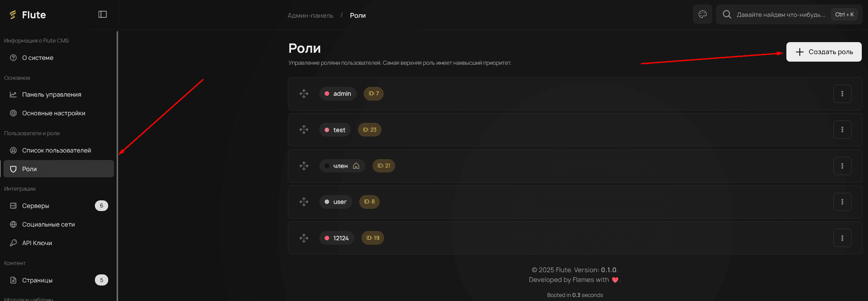Click the drag handle for user role
Image resolution: width=868 pixels, height=301 pixels.
304,202
